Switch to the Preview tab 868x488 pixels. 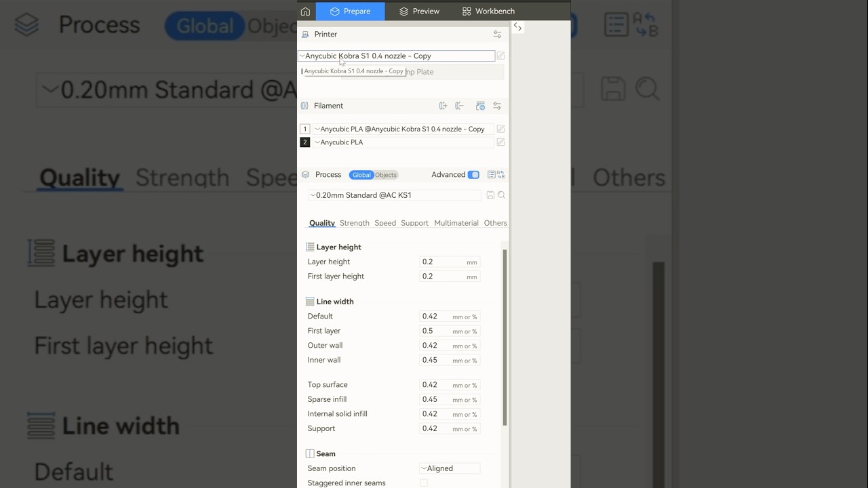(x=419, y=12)
